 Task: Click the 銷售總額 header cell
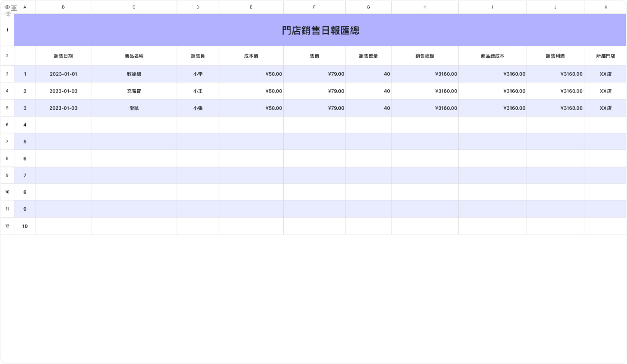425,56
